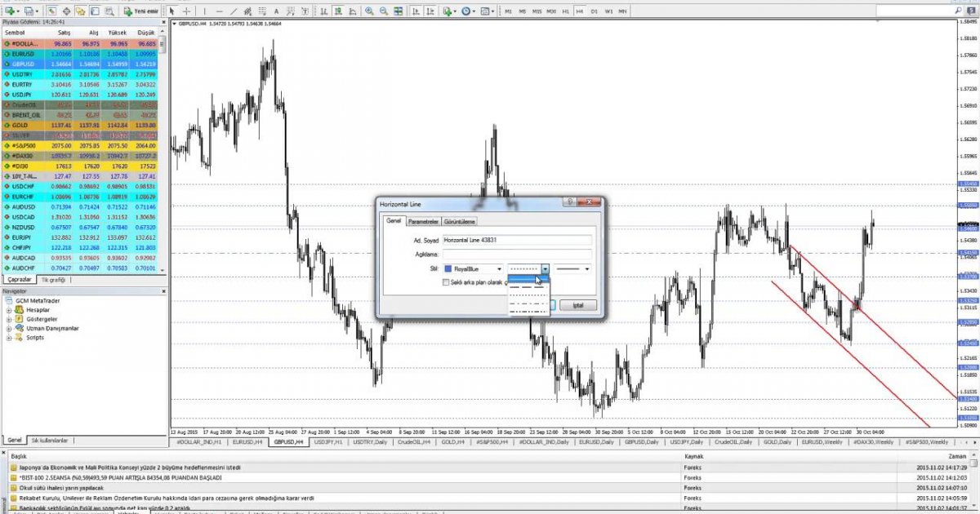Switch to the Parametreler tab
Screen dimensions: 980x514
point(424,221)
